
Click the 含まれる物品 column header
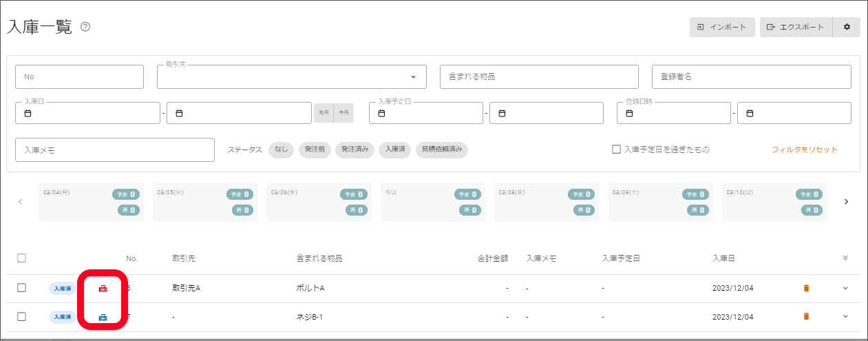click(x=319, y=258)
